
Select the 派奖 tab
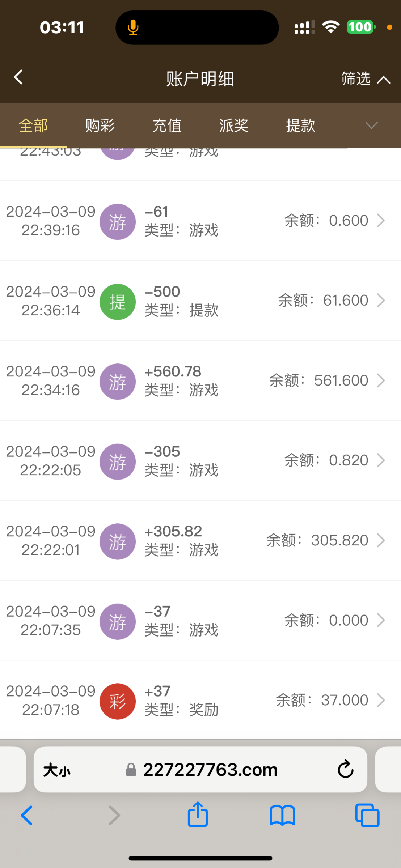(234, 126)
